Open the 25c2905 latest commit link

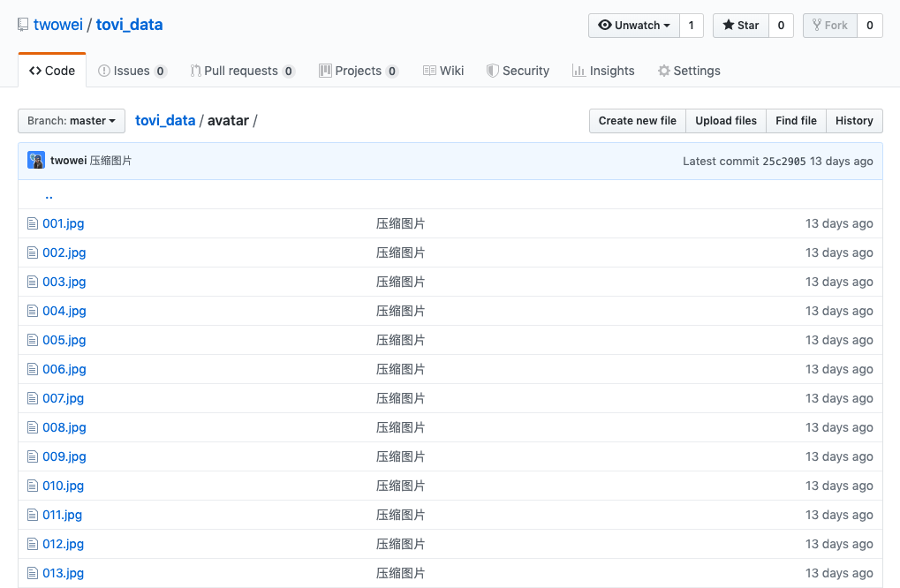(x=783, y=162)
